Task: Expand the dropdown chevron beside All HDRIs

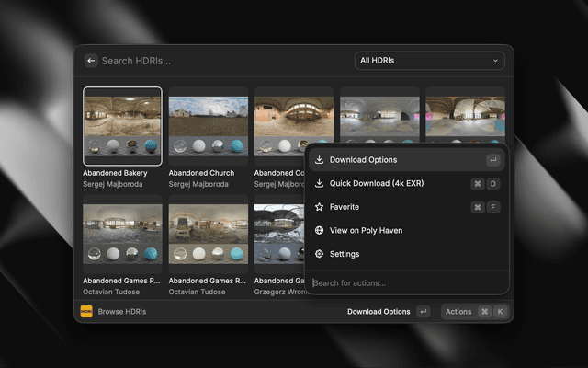Action: click(496, 61)
